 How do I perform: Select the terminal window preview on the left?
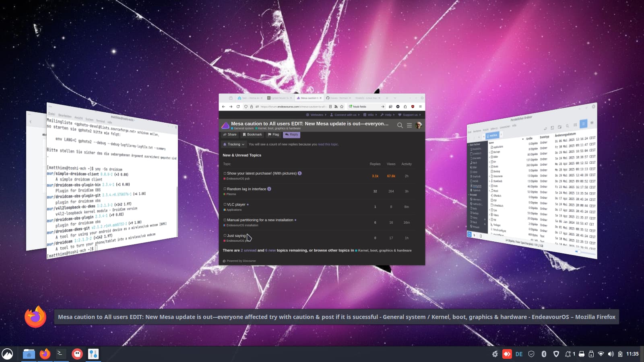112,181
